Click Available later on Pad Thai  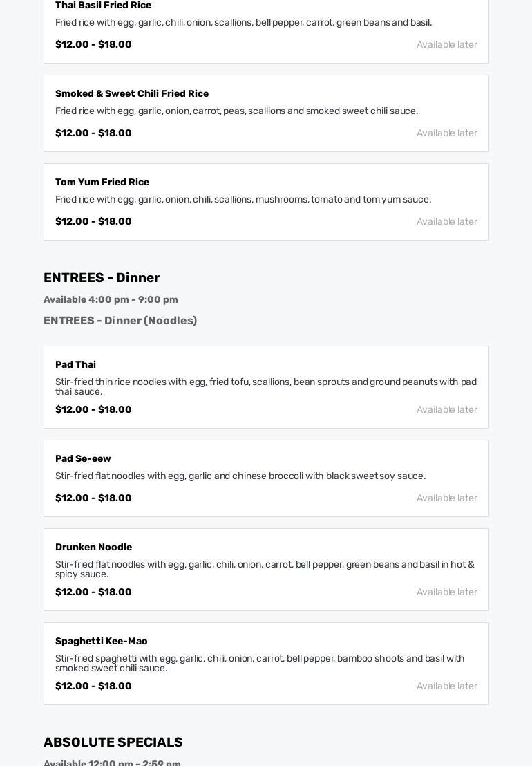pyautogui.click(x=446, y=409)
